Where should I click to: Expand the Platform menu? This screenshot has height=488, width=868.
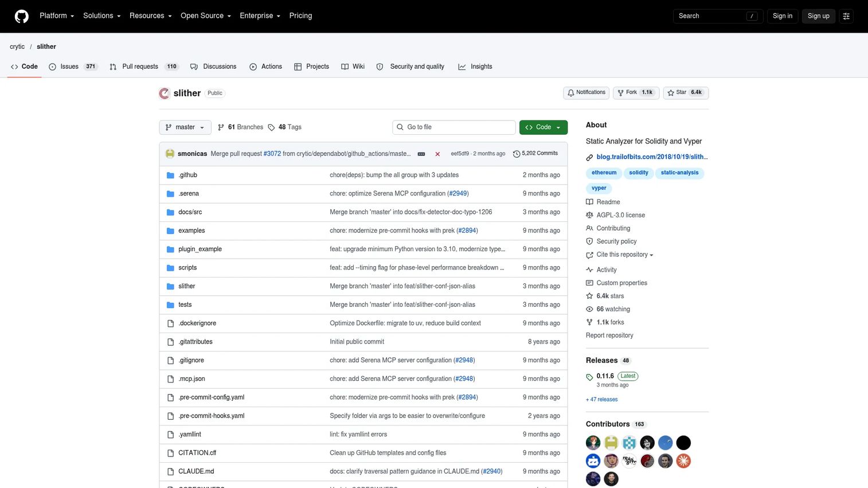point(57,16)
